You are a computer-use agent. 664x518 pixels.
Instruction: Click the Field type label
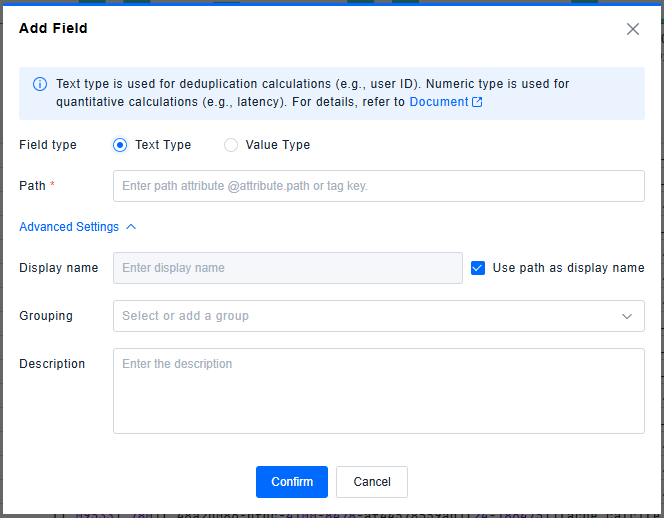click(x=48, y=145)
